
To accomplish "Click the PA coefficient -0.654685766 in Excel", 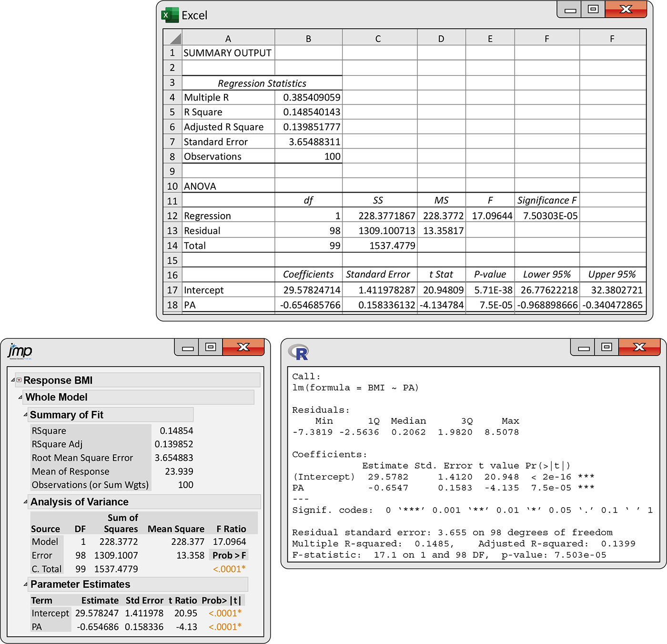I will click(308, 305).
